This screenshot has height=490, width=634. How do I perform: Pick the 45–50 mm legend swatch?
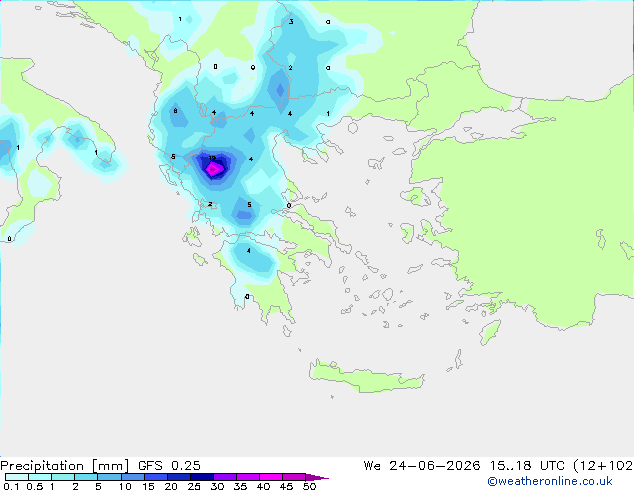tap(294, 477)
